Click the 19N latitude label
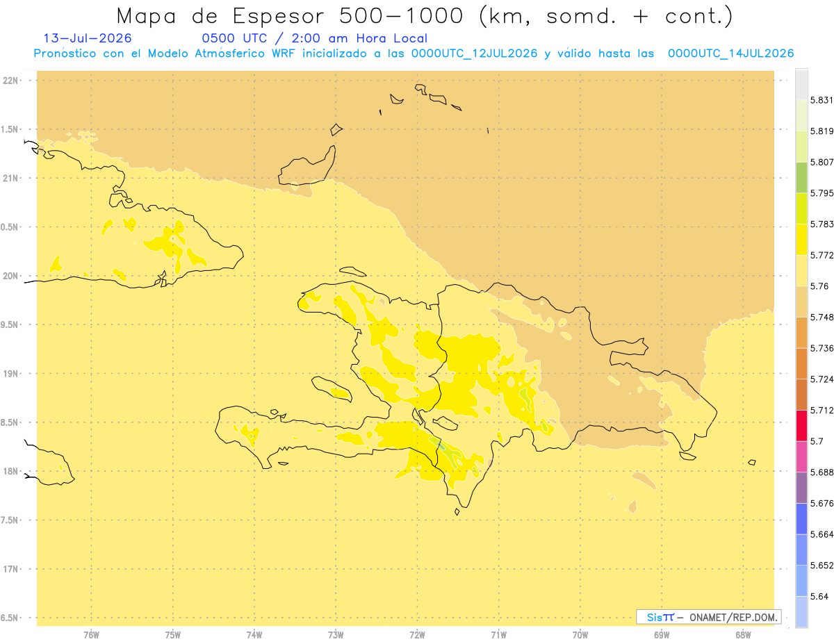 tap(12, 374)
